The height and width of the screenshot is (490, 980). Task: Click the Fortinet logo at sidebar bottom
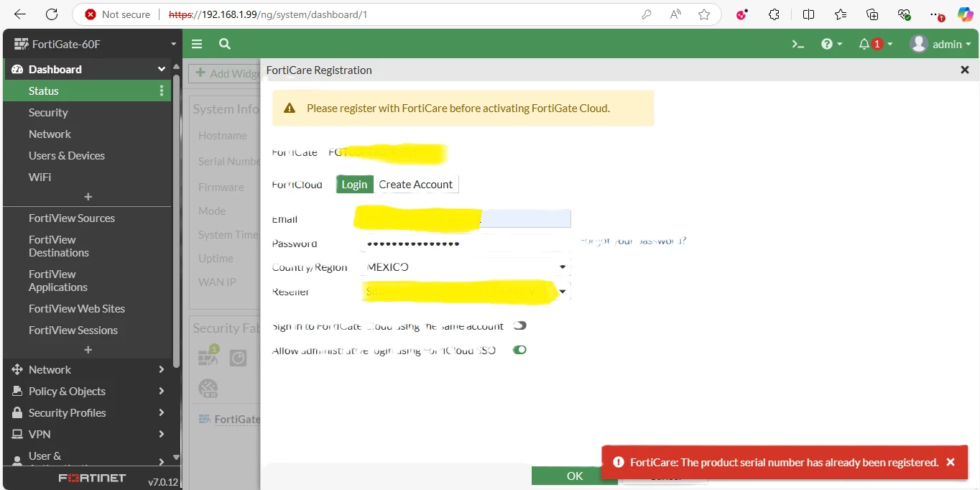92,478
